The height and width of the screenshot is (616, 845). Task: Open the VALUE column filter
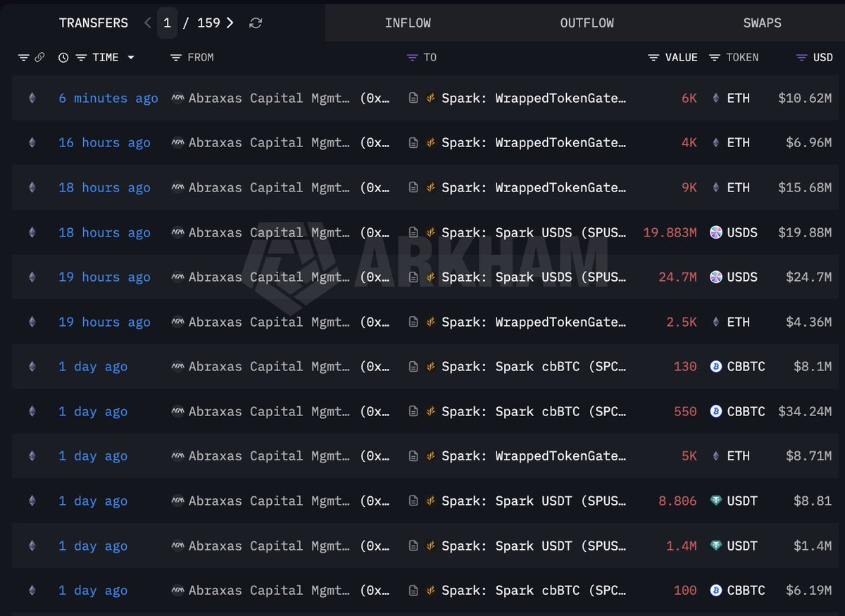pos(654,58)
